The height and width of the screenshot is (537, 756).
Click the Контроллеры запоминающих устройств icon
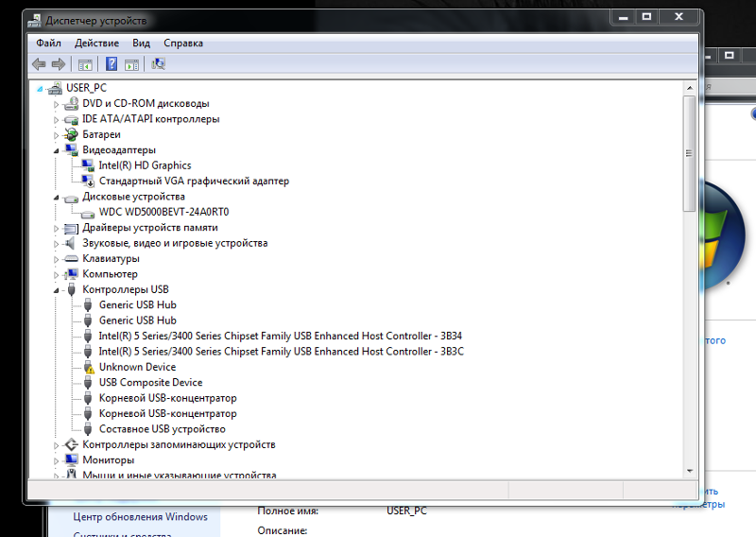click(x=72, y=444)
